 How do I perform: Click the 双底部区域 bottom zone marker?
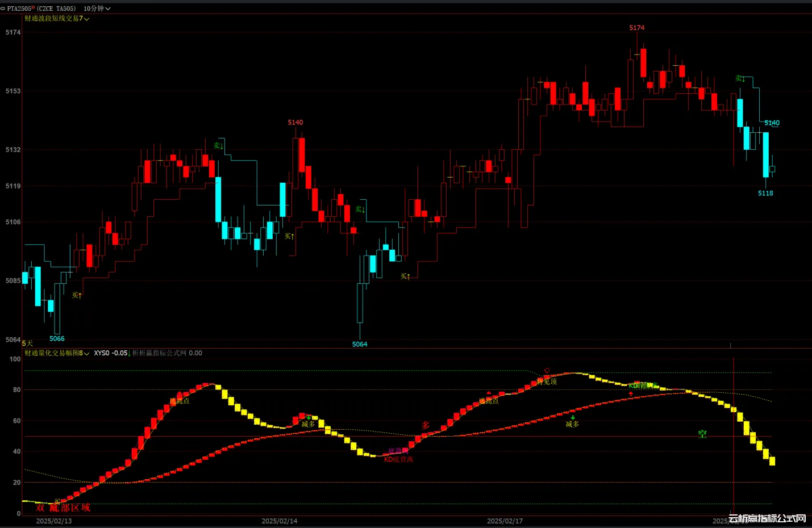coord(63,508)
